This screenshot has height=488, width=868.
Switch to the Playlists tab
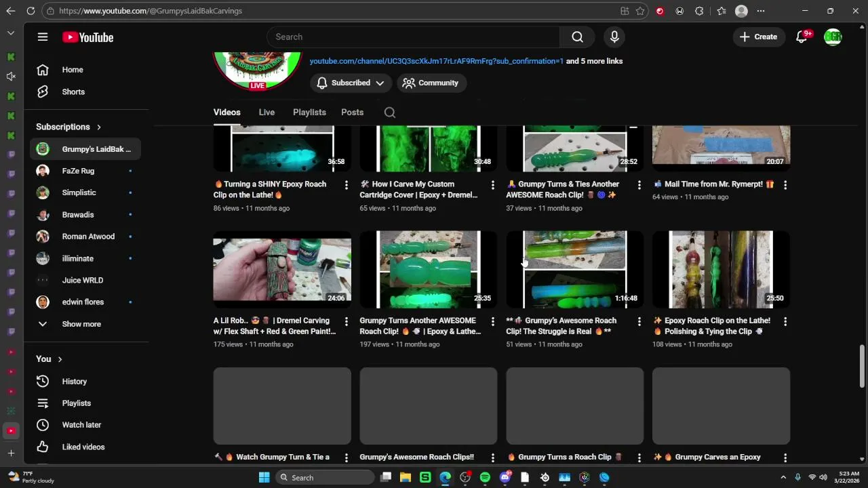click(309, 113)
